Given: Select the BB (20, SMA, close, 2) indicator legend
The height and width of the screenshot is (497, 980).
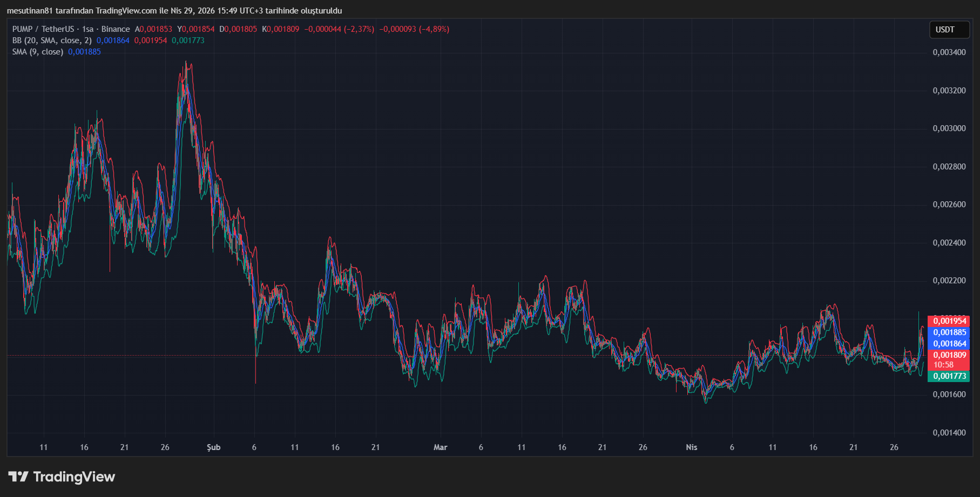Looking at the screenshot, I should pos(52,40).
